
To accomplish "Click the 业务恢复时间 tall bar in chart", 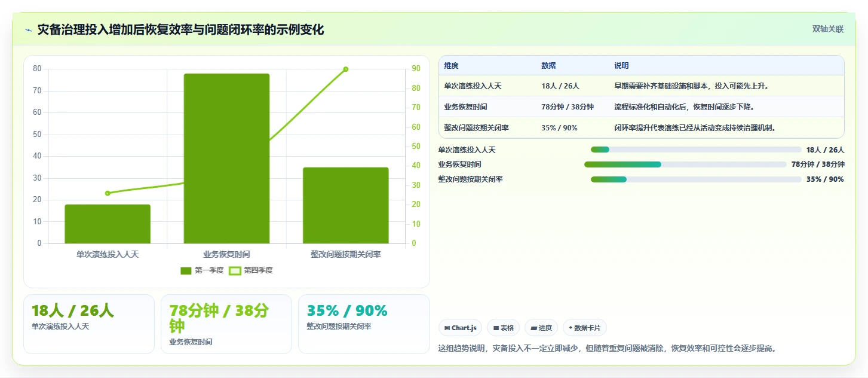I will pos(226,158).
